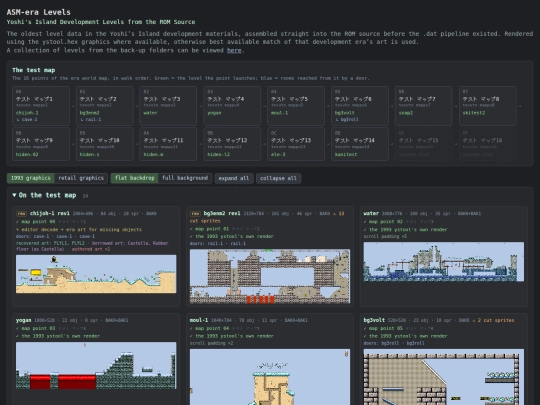
Task: Switch to full background option
Action: coord(185,178)
